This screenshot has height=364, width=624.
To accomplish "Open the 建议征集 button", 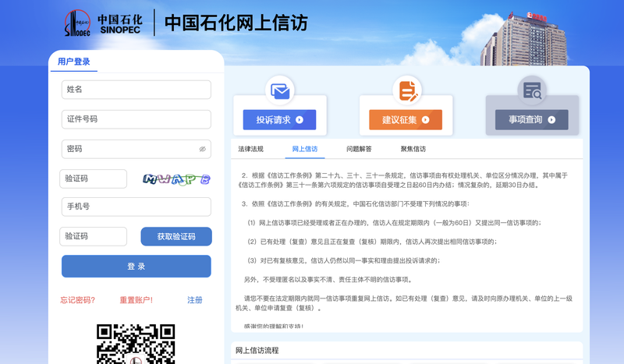I will (x=406, y=120).
